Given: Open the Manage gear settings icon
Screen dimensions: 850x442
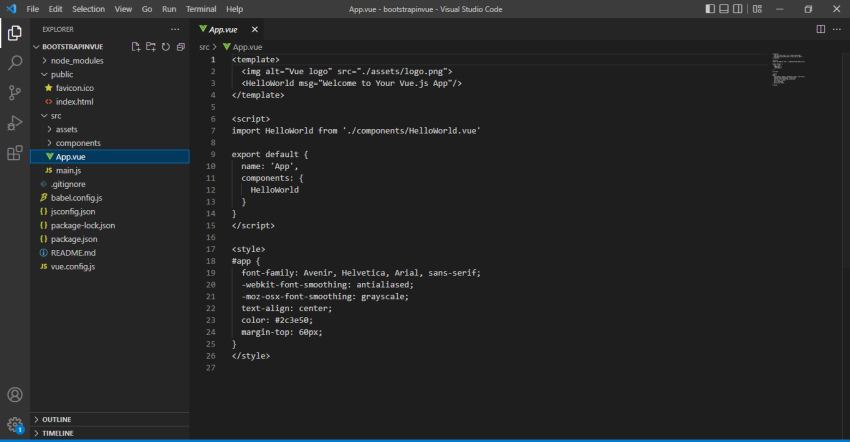Looking at the screenshot, I should pyautogui.click(x=15, y=425).
